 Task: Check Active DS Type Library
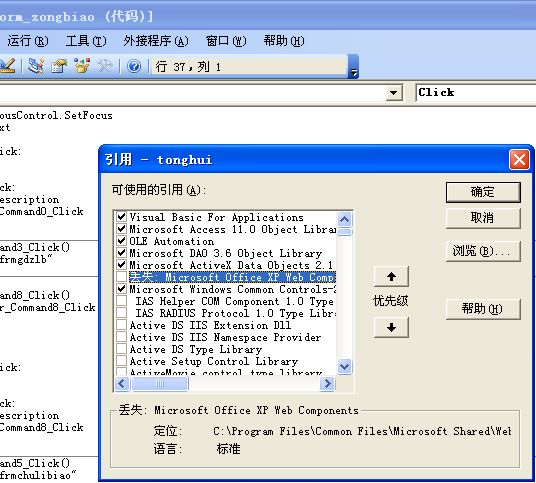121,349
